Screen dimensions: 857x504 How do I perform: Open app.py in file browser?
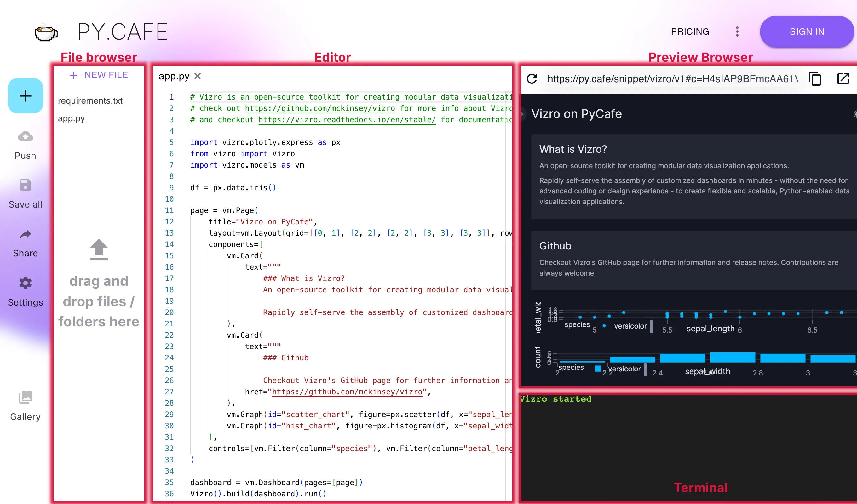72,119
